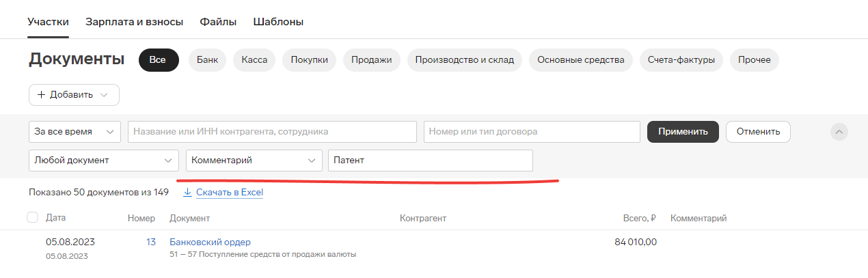This screenshot has height=278, width=868.
Task: Click the download icon beside Скачать в Excel
Action: point(187,193)
